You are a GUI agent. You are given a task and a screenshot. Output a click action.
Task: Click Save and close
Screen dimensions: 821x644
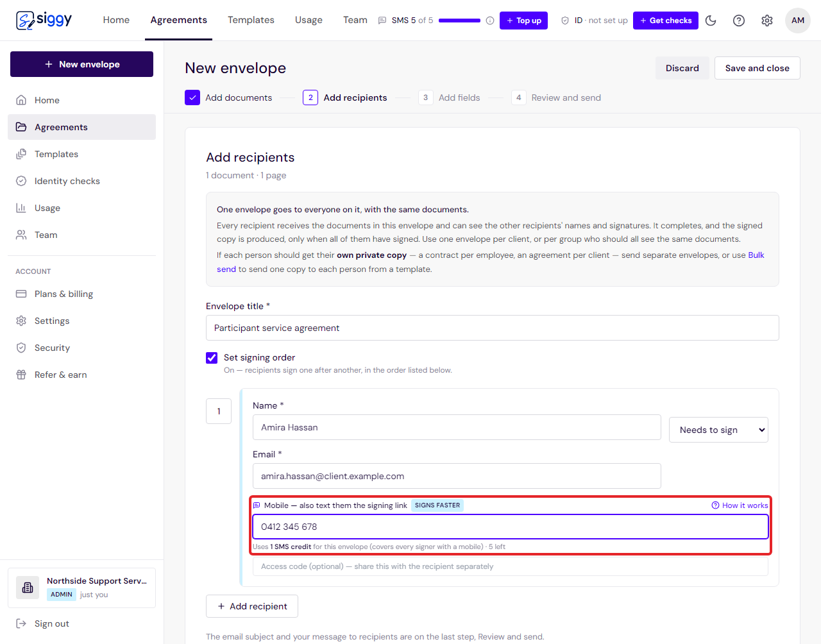tap(757, 68)
